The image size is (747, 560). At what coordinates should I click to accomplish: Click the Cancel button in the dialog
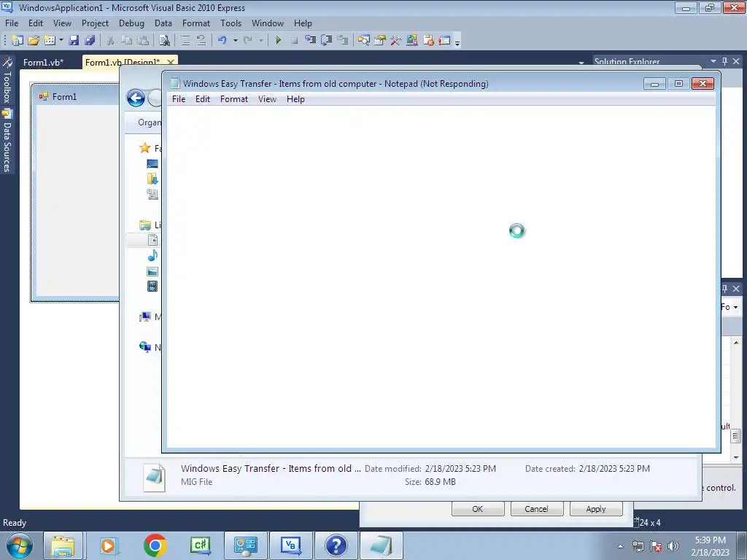(x=537, y=508)
